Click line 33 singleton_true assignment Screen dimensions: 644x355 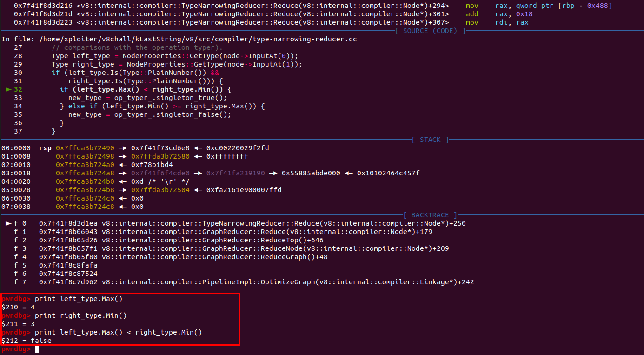pos(147,98)
